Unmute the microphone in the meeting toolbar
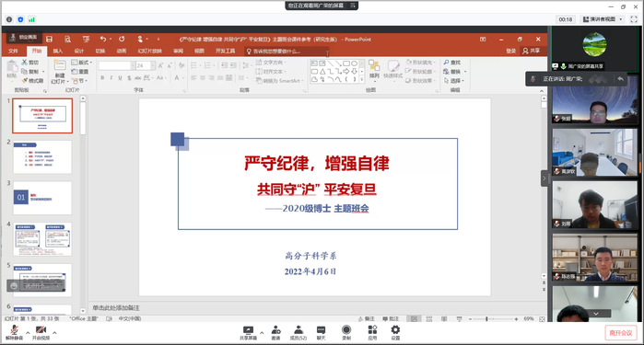644x345 pixels. (14, 333)
